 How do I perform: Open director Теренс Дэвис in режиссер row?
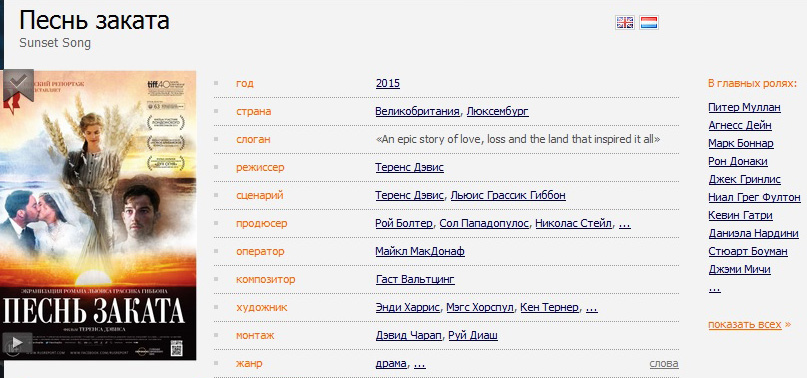coord(409,167)
